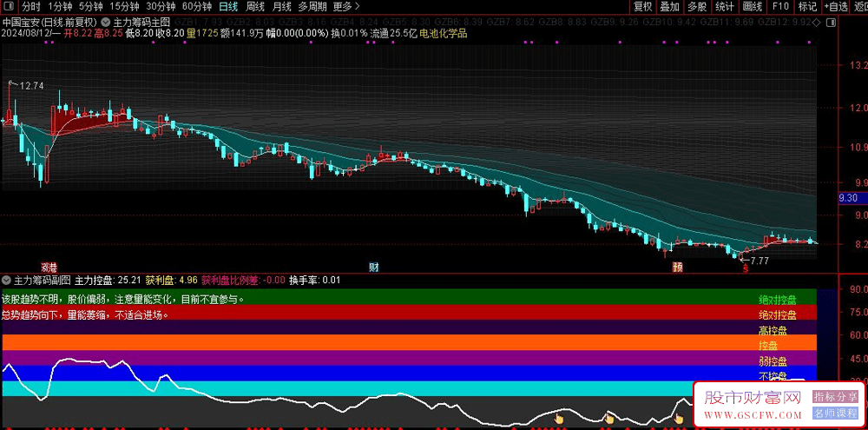The width and height of the screenshot is (868, 430).
Task: Switch to 月线 monthly chart
Action: tap(282, 7)
